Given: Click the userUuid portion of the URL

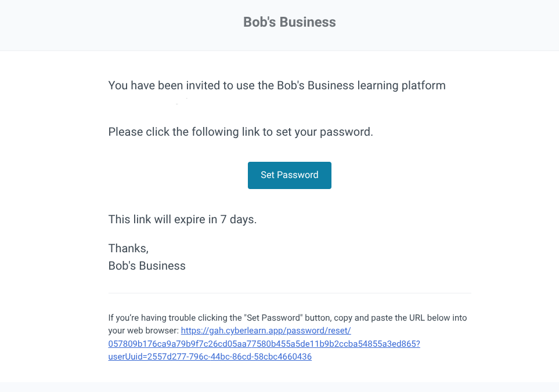Looking at the screenshot, I should (210, 357).
